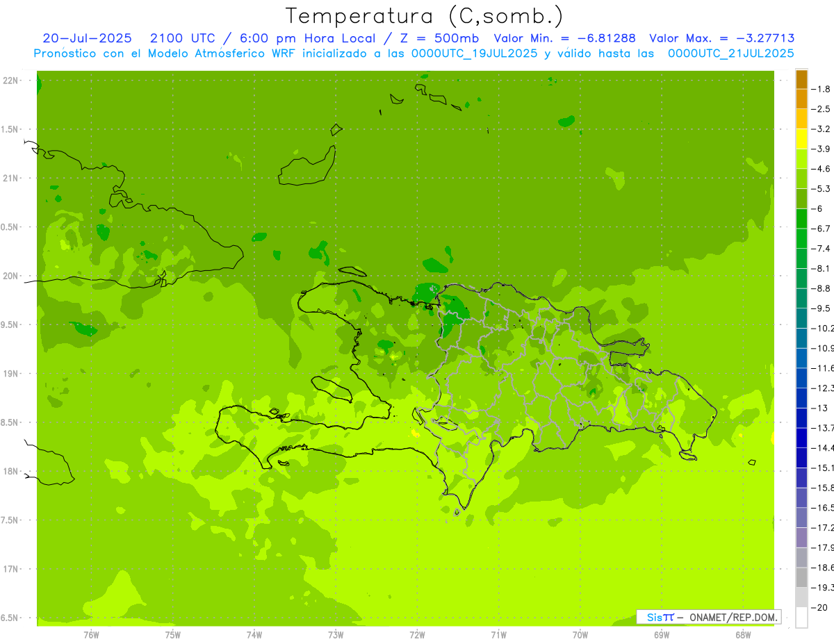
Task: Click the "75W" longitude label
Action: click(173, 634)
